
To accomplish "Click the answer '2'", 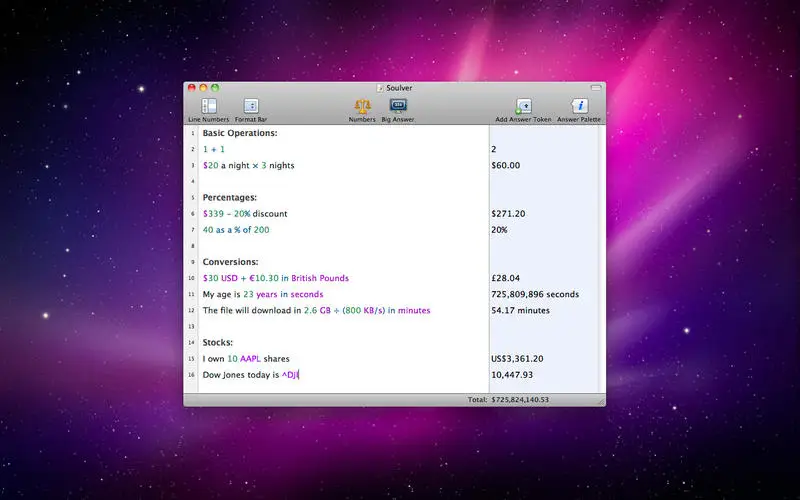I will pyautogui.click(x=493, y=149).
